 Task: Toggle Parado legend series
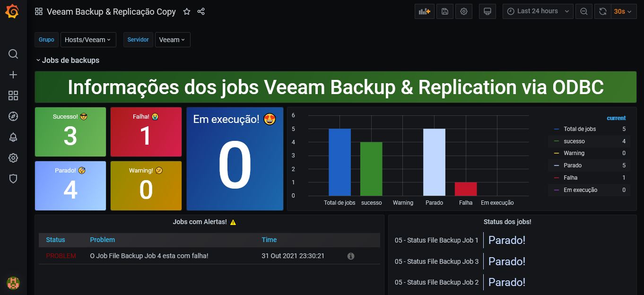click(573, 165)
